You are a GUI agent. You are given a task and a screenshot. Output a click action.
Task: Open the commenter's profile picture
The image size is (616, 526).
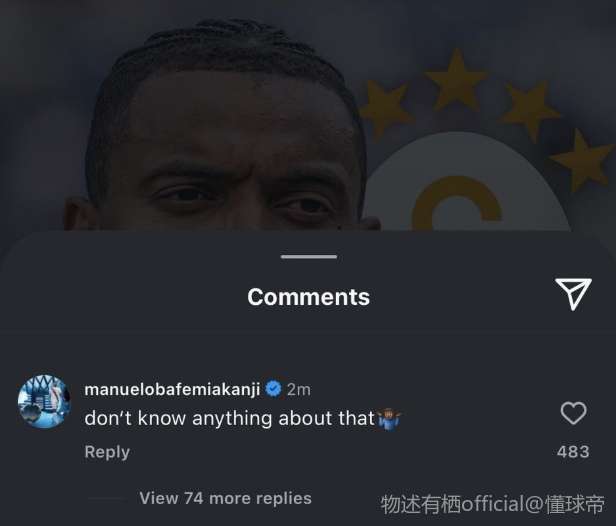pyautogui.click(x=44, y=401)
